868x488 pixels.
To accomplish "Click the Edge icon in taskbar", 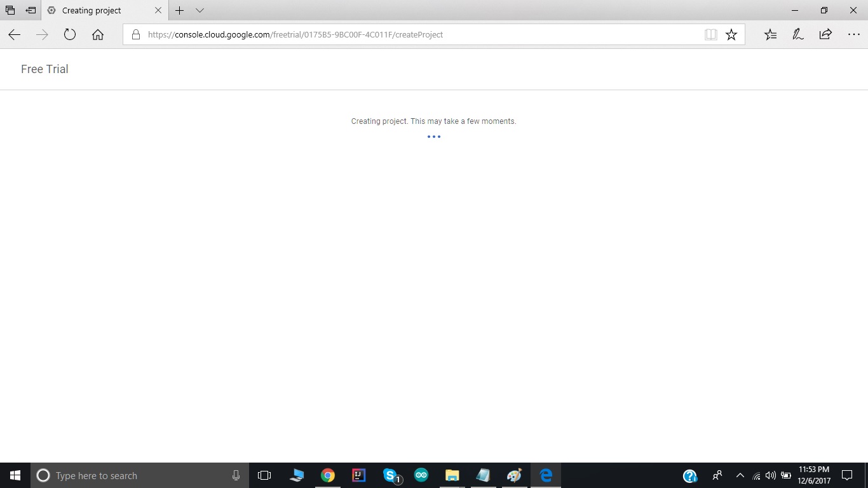I will (546, 475).
